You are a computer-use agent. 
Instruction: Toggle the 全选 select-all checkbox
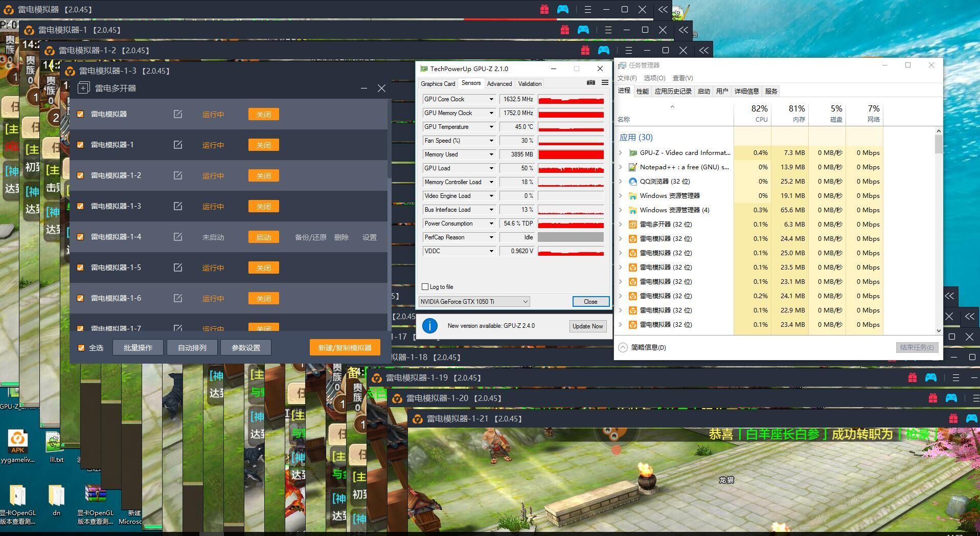pos(81,348)
